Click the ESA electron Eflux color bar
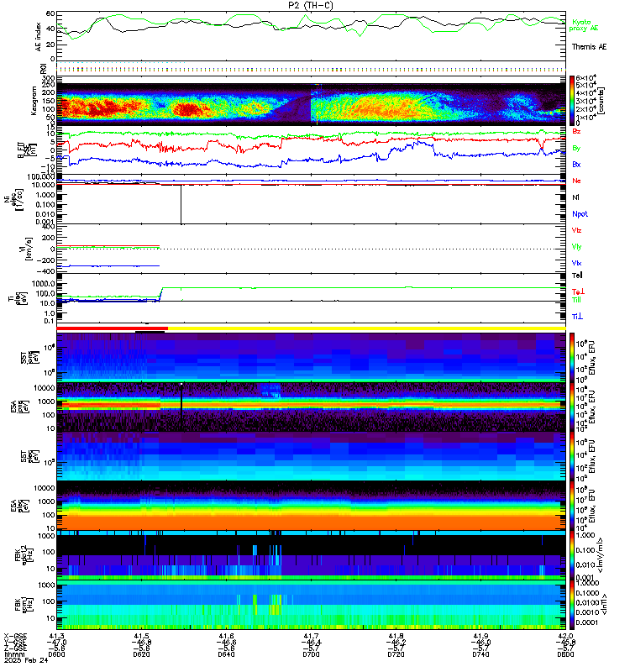The image size is (630, 672). pos(572,506)
